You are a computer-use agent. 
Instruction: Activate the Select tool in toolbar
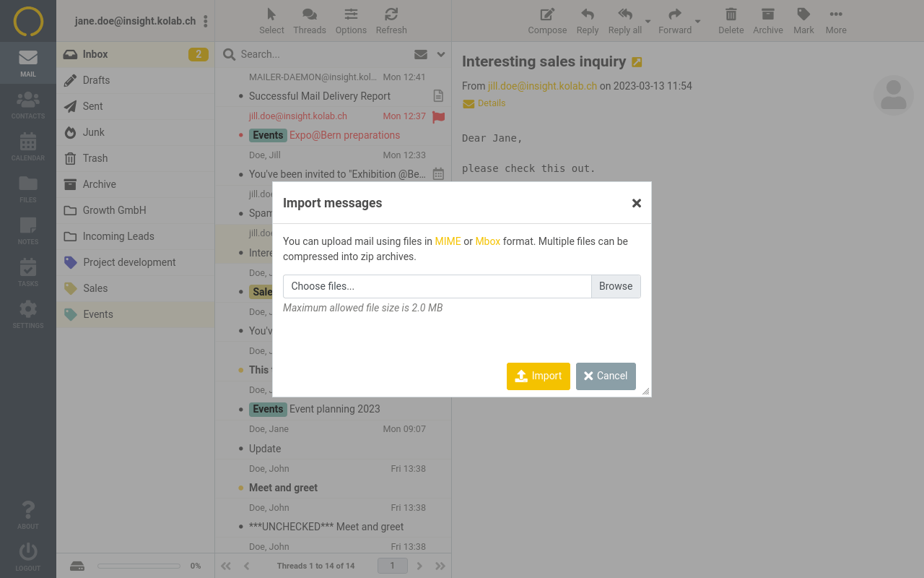[271, 21]
